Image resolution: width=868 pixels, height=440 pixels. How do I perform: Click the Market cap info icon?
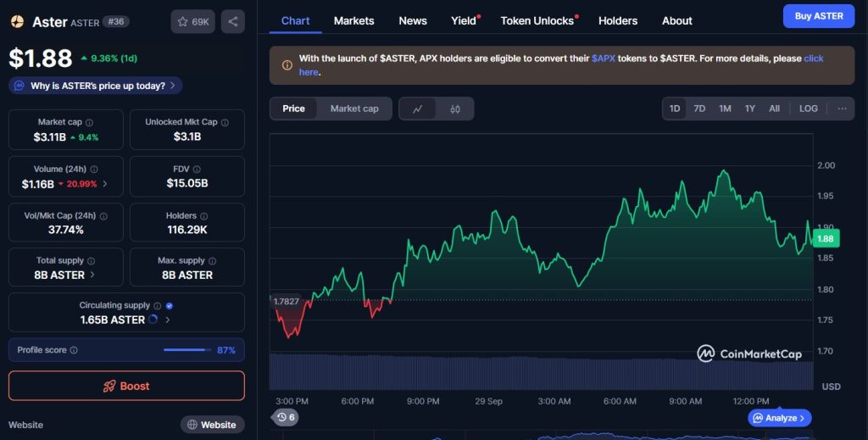[x=89, y=123]
